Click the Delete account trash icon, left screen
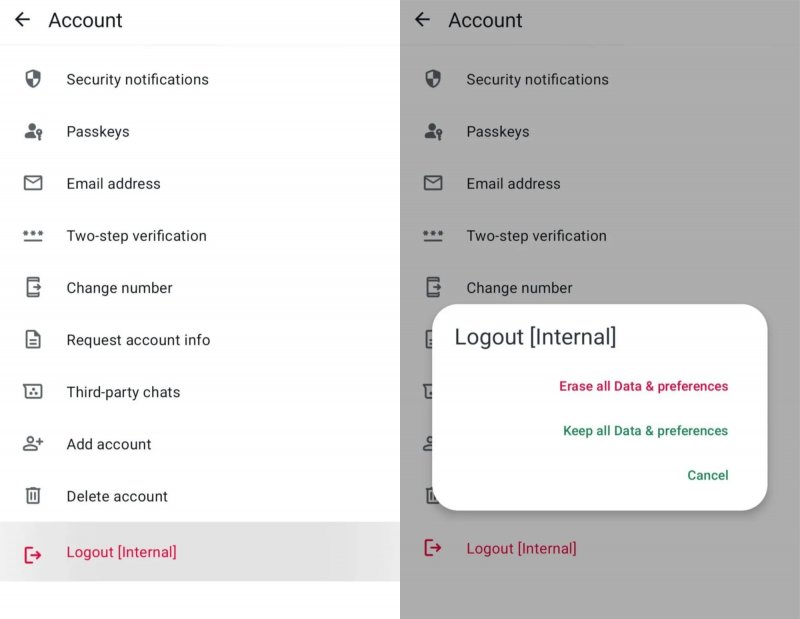 click(33, 496)
